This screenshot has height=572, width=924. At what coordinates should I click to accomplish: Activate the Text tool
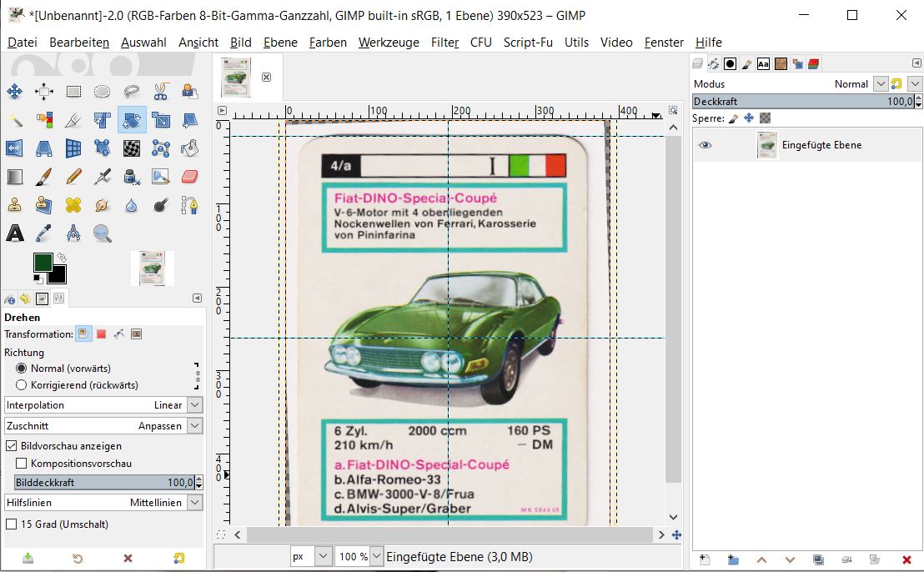click(x=15, y=233)
